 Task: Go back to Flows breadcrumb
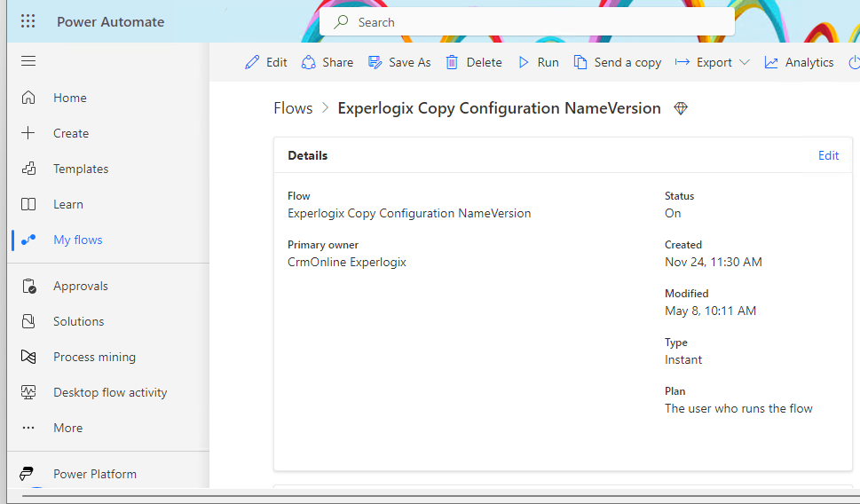coord(293,108)
